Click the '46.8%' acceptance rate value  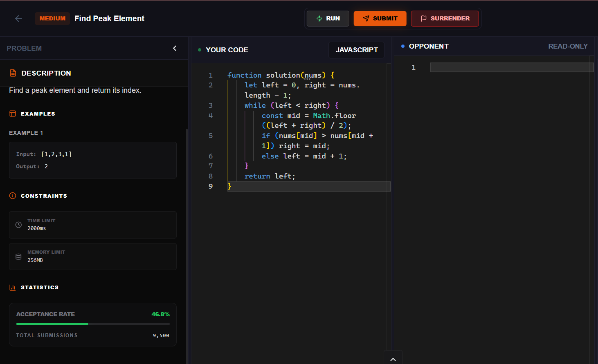point(160,314)
